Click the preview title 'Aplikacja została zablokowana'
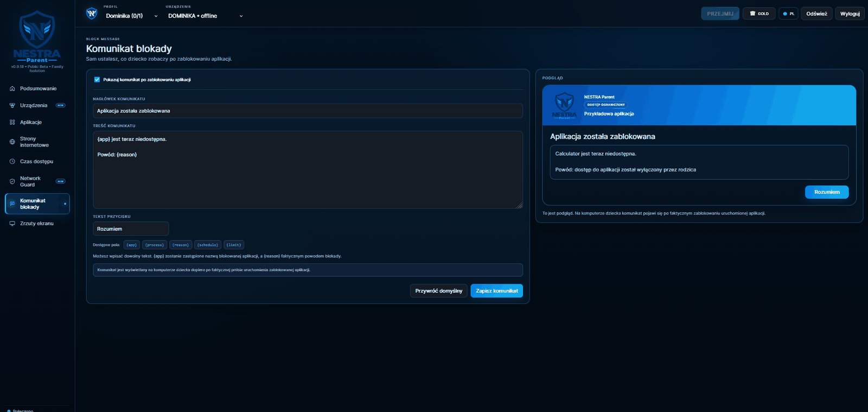This screenshot has width=868, height=412. pos(603,137)
